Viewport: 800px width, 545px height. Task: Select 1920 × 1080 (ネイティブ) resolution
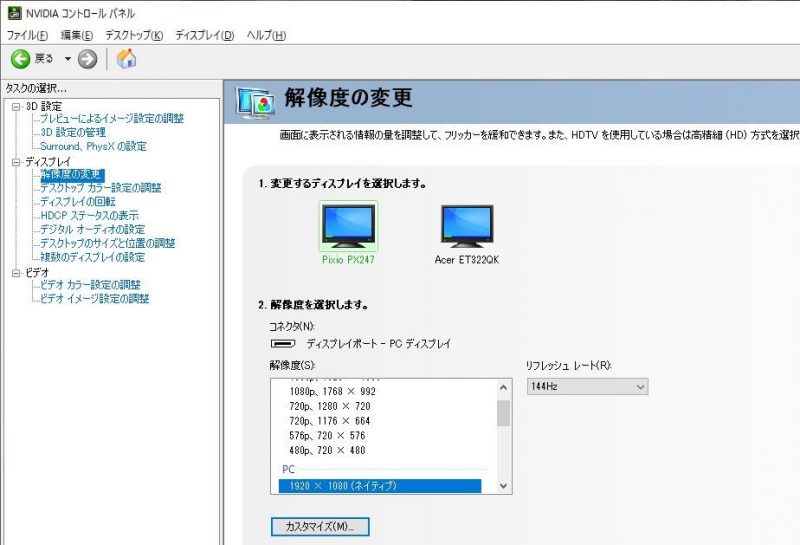pos(380,486)
